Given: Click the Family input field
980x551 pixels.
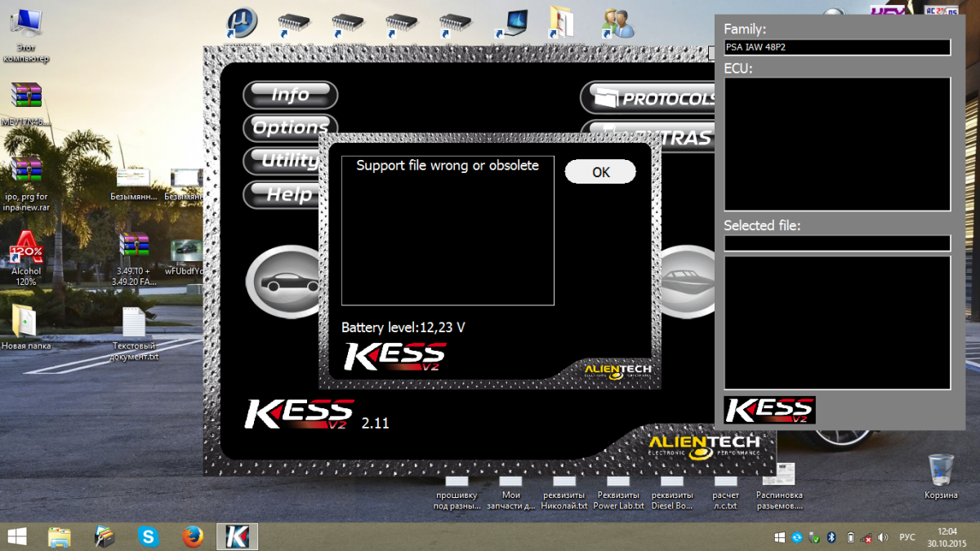Looking at the screenshot, I should coord(837,47).
